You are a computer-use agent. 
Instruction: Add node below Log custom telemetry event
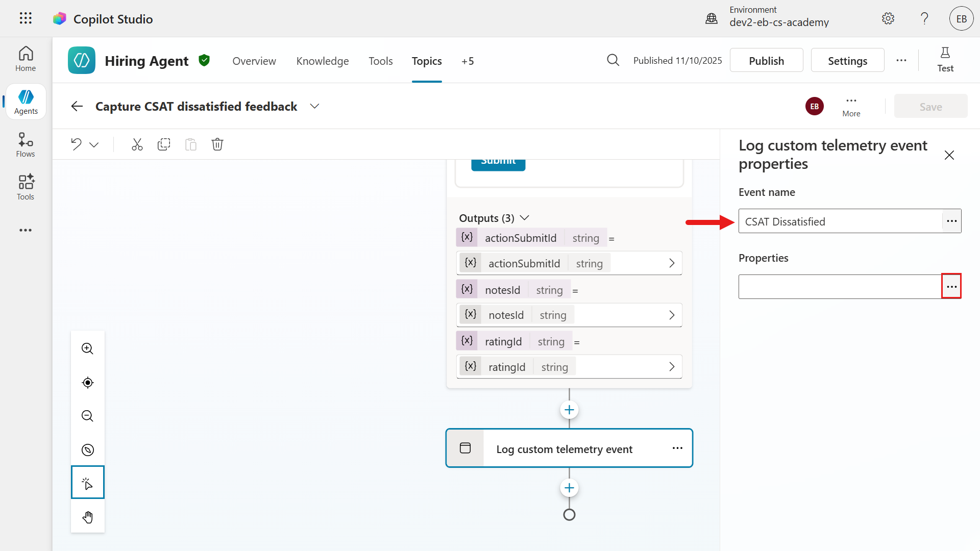coord(569,488)
